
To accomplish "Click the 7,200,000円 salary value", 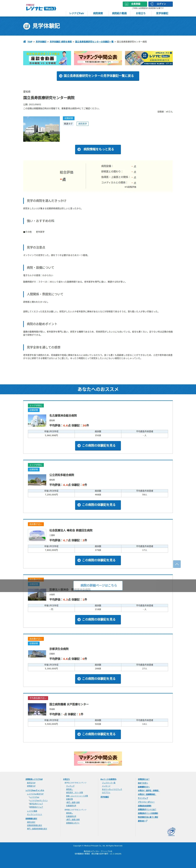I will [51, 495].
